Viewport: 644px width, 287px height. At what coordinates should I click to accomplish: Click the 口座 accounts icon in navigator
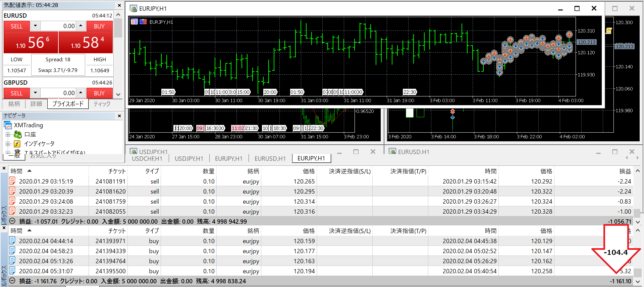(x=17, y=135)
